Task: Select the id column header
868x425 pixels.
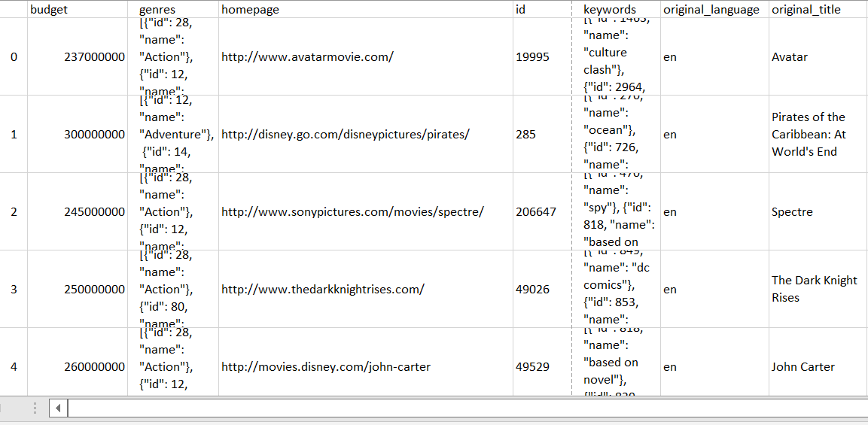Action: (x=521, y=10)
